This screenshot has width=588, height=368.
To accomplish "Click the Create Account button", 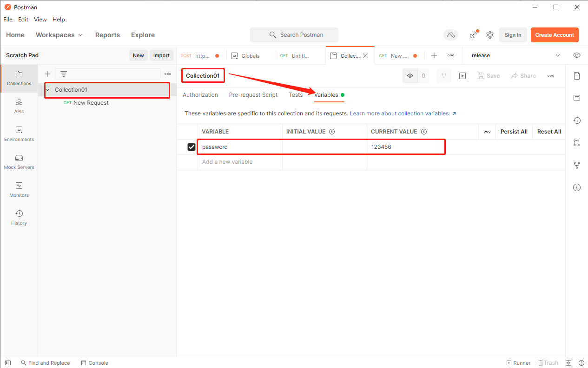I will (x=555, y=35).
